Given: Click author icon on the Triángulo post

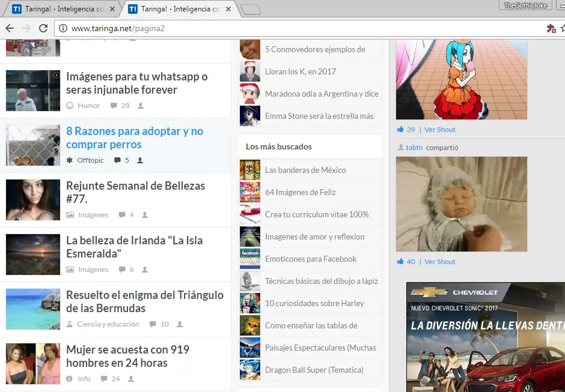Looking at the screenshot, I should coord(180,324).
